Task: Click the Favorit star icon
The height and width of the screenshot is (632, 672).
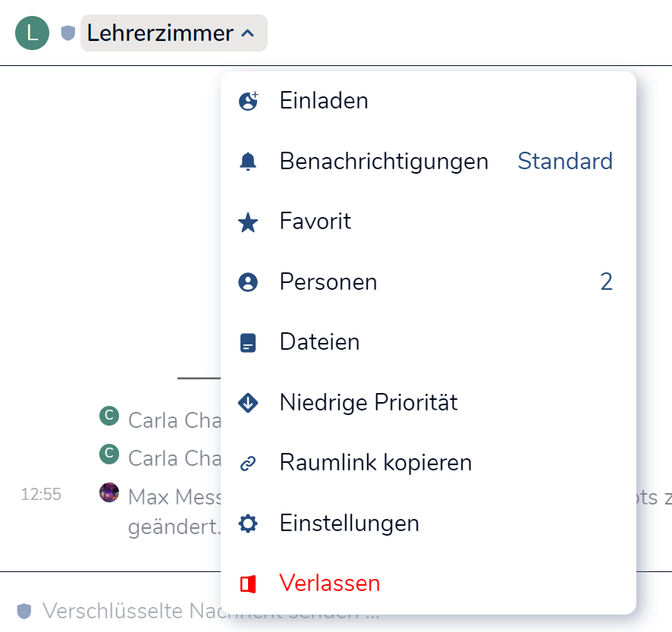Action: (248, 222)
